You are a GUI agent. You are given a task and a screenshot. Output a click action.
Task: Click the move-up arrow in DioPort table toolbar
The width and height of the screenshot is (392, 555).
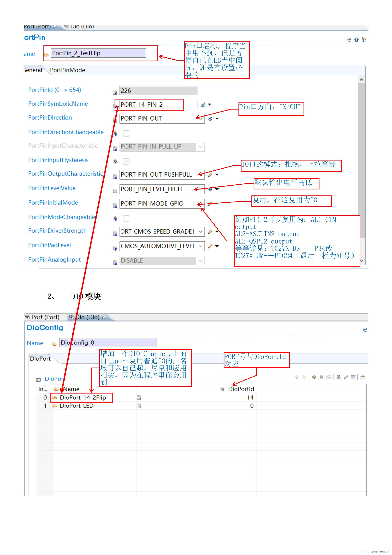point(297,377)
